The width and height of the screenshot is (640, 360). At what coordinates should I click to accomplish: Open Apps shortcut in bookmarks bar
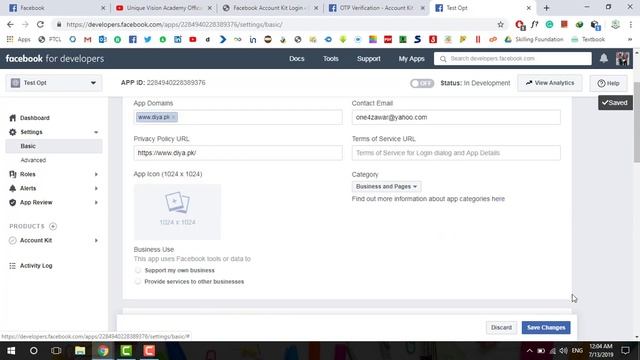click(19, 40)
